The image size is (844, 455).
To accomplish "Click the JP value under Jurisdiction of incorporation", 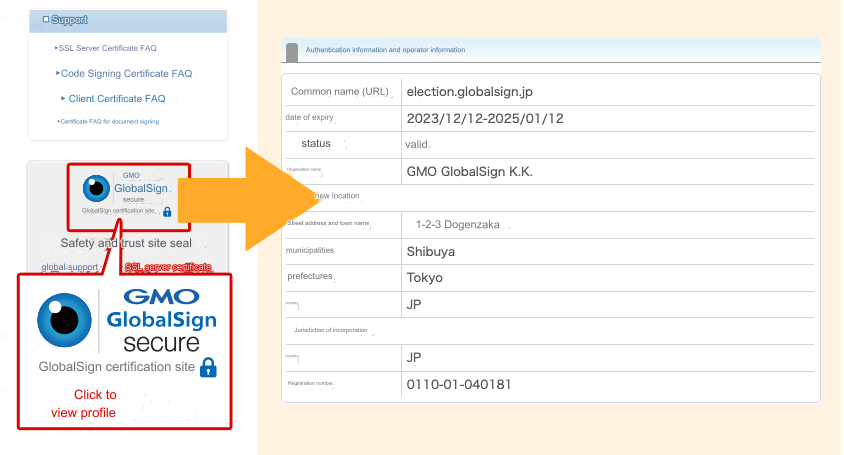I will [x=414, y=358].
